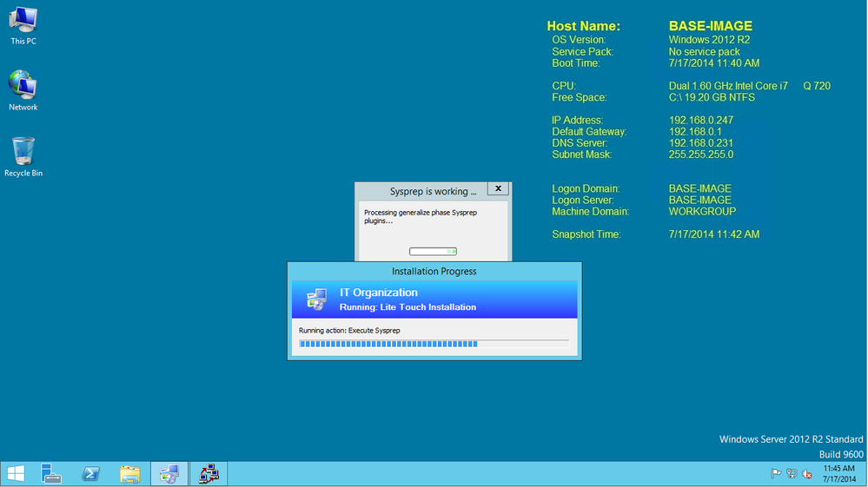Click the BASE-IMAGE host name value

pos(710,26)
